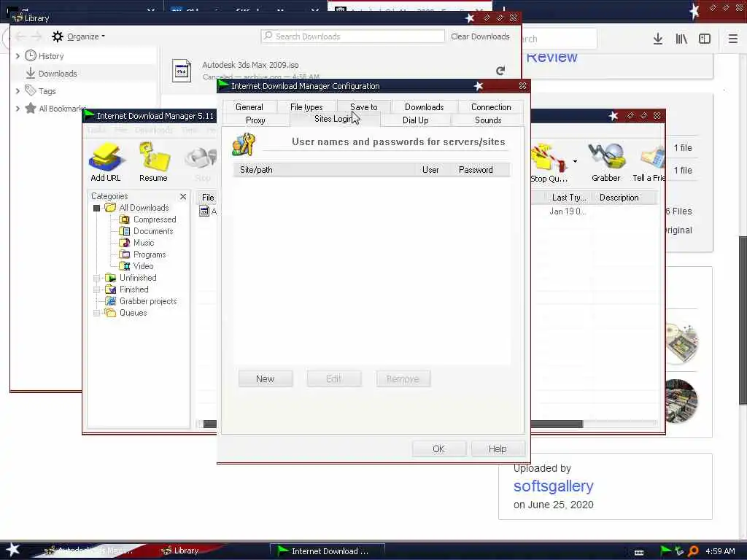747x560 pixels.
Task: Click the orange search tray icon
Action: pyautogui.click(x=693, y=551)
